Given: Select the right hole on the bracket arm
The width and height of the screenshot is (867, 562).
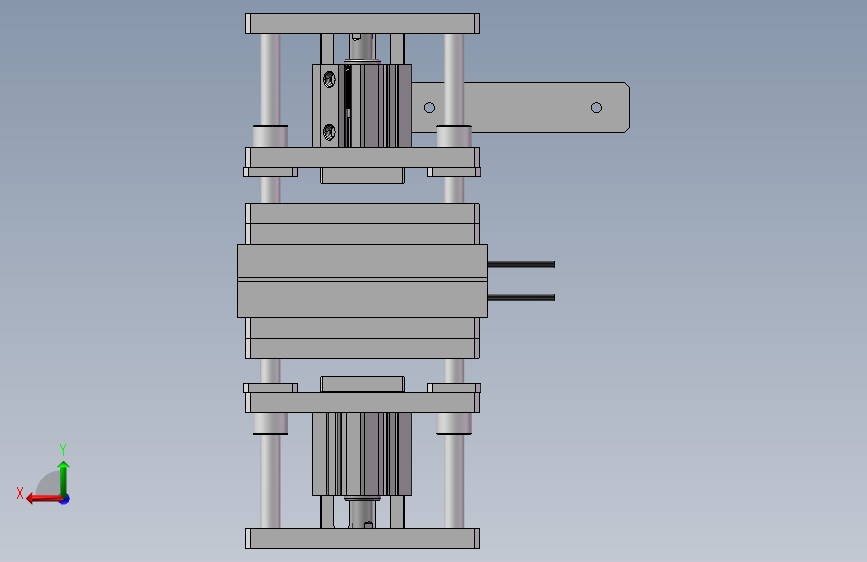Looking at the screenshot, I should (x=596, y=107).
